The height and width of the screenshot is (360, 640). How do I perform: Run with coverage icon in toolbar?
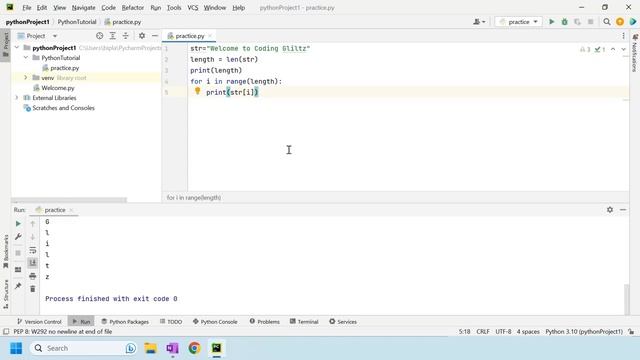(577, 22)
